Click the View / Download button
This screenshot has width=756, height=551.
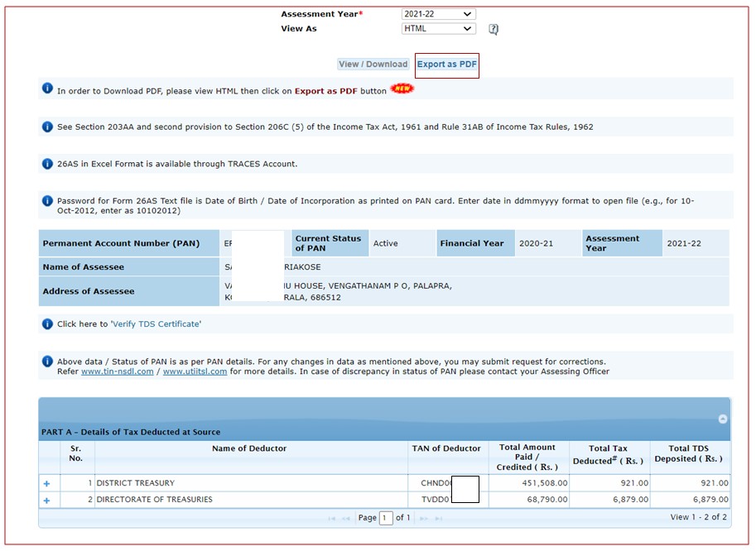[x=373, y=64]
